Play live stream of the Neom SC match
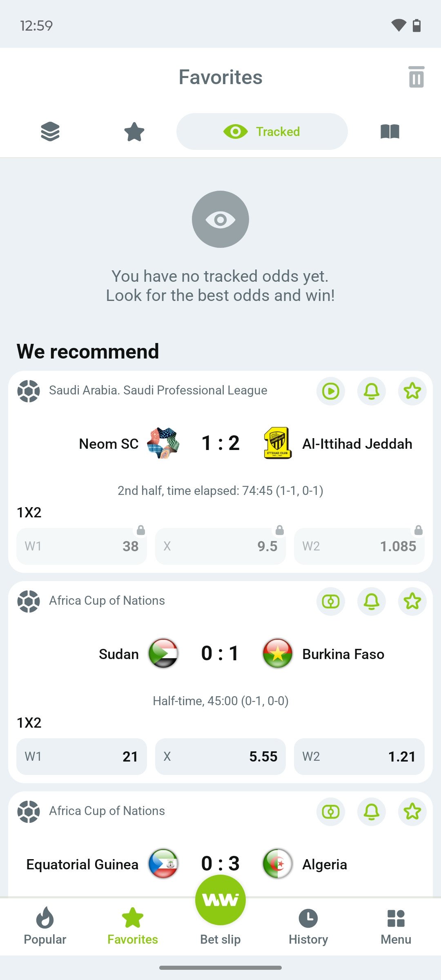The image size is (441, 980). click(x=331, y=391)
